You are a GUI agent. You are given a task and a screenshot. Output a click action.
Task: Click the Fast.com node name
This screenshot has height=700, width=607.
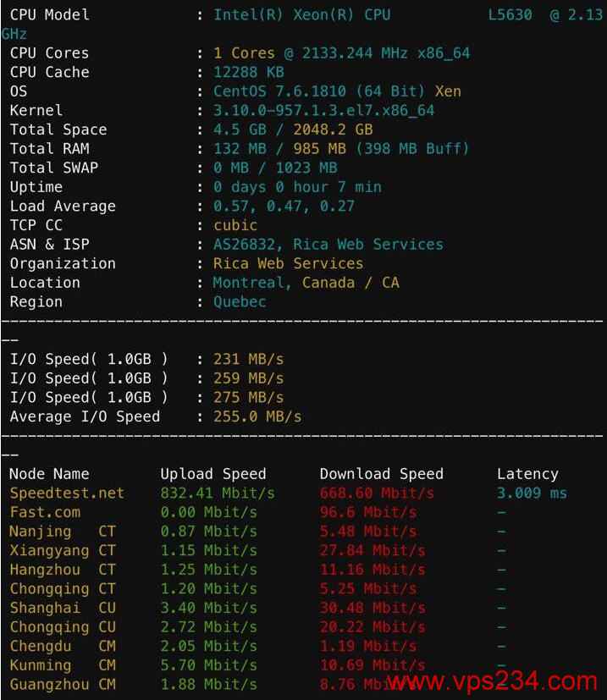coord(45,512)
